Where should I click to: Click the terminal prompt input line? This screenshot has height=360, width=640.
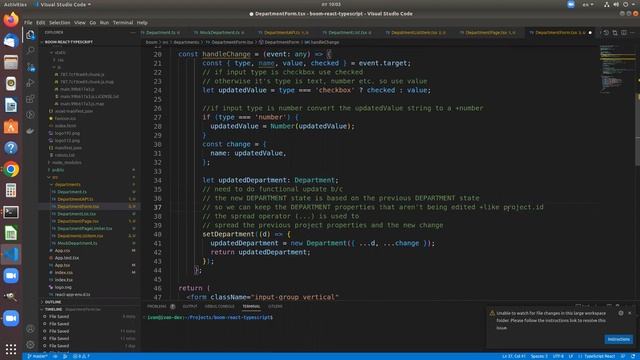tap(210, 317)
